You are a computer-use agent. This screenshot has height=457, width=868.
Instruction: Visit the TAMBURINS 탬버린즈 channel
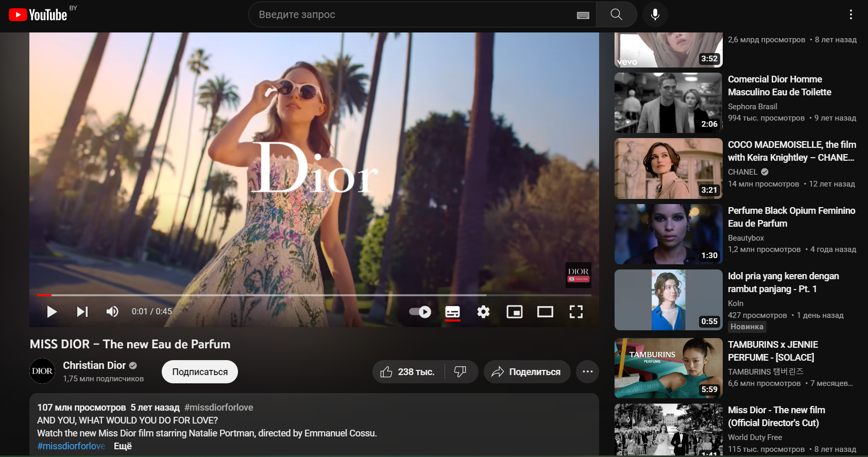[x=765, y=372]
